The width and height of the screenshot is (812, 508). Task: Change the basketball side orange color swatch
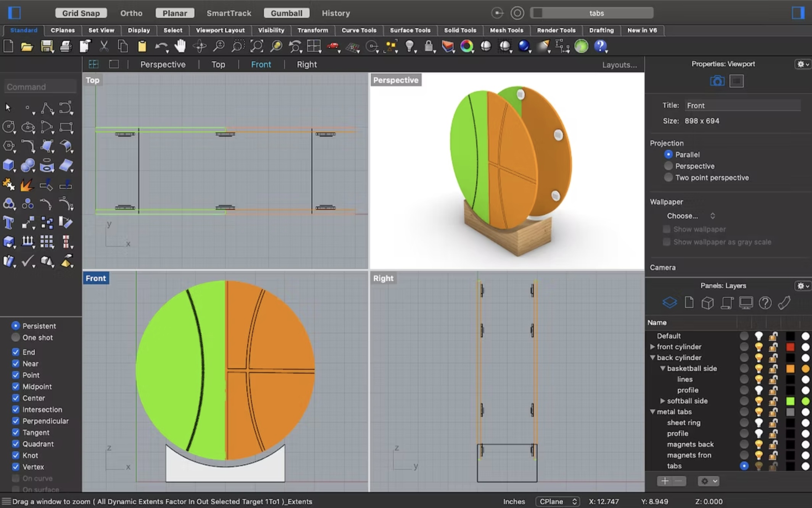tap(790, 369)
